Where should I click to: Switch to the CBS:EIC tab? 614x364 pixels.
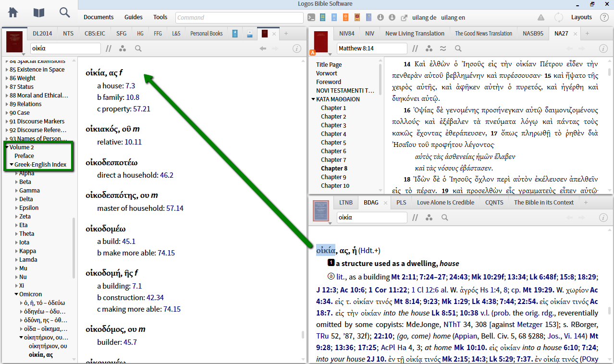click(95, 34)
